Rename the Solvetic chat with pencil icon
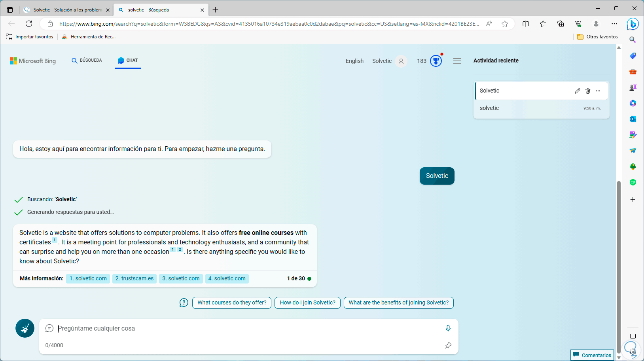Image resolution: width=644 pixels, height=361 pixels. 578,91
